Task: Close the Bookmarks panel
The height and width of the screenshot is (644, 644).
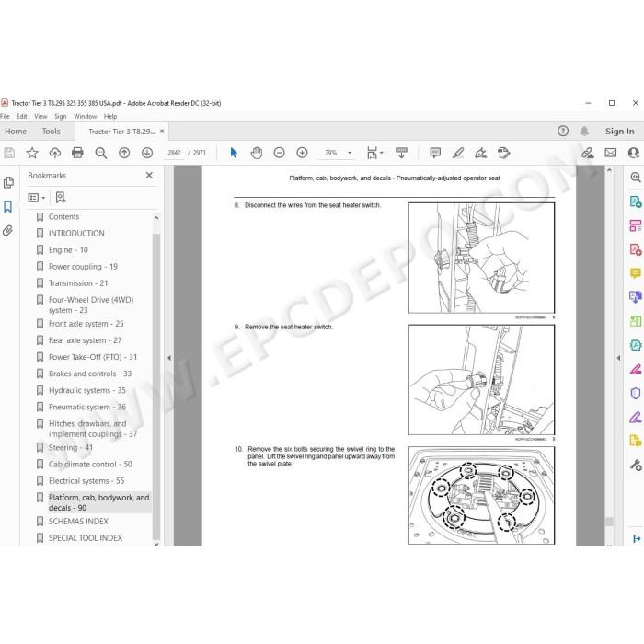Action: pos(149,176)
